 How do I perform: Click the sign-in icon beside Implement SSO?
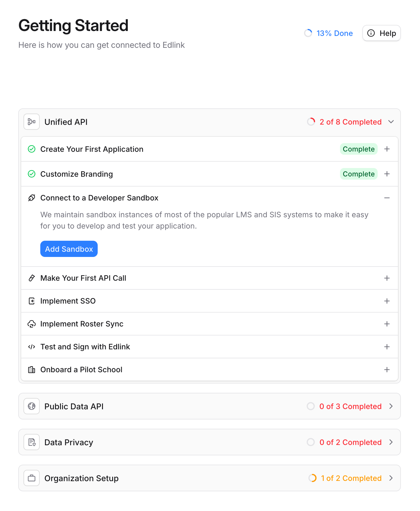[32, 301]
